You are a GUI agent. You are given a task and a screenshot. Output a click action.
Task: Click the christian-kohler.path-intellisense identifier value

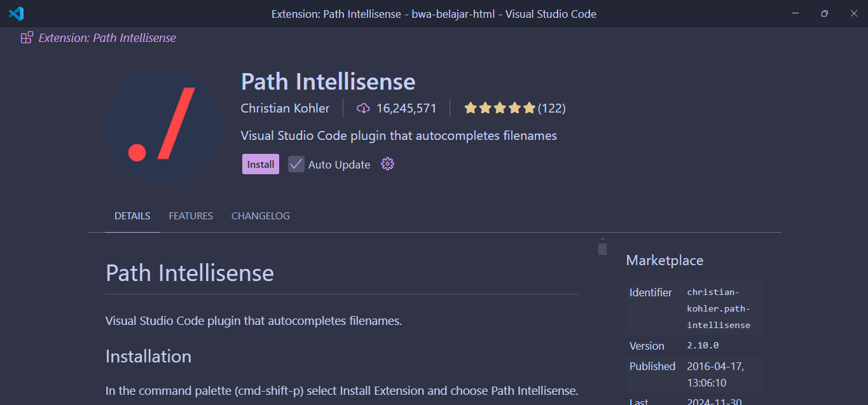719,308
